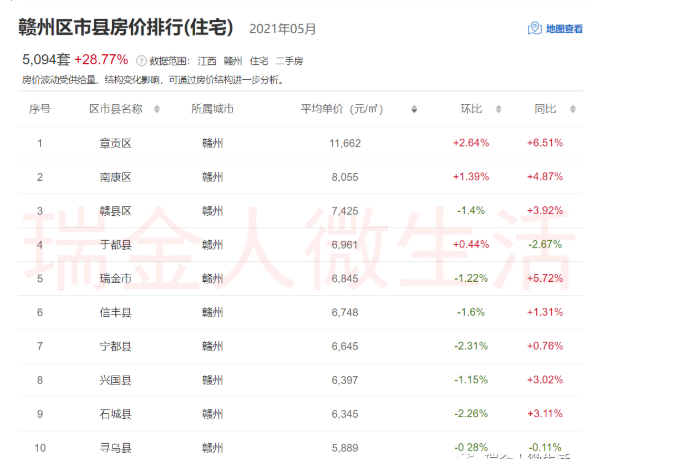Click the -1.22% month-on-month value
Viewport: 678px width, 459px height.
point(471,278)
